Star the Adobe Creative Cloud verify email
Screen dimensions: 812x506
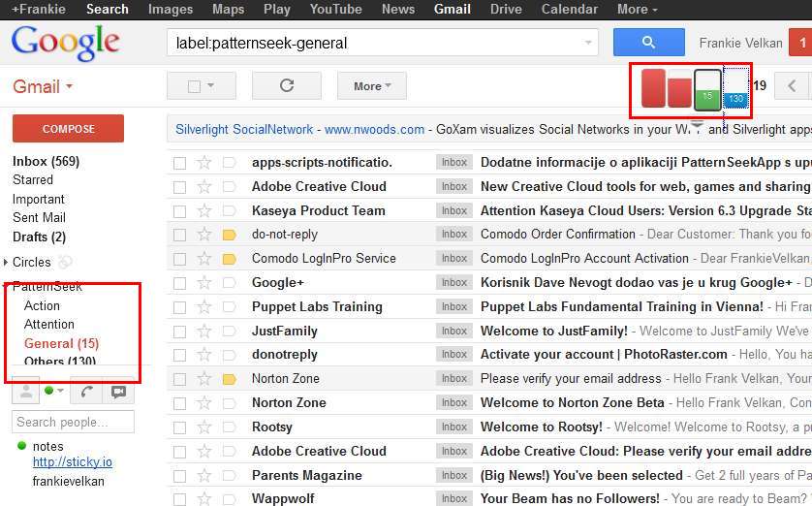[204, 452]
